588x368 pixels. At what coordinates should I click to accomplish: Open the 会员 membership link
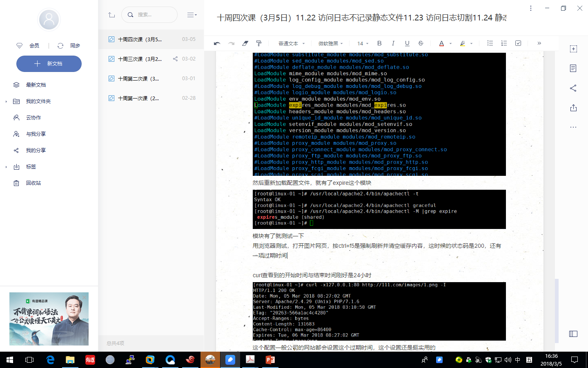tap(28, 46)
